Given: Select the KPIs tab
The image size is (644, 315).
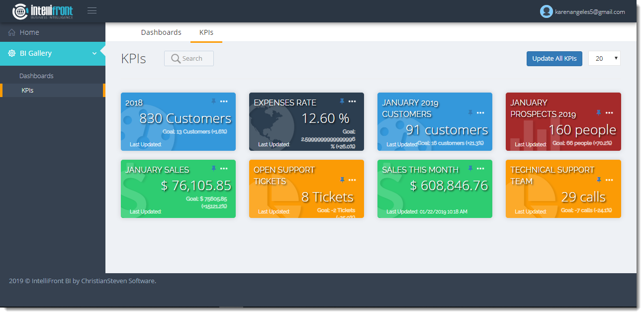Looking at the screenshot, I should pos(206,32).
